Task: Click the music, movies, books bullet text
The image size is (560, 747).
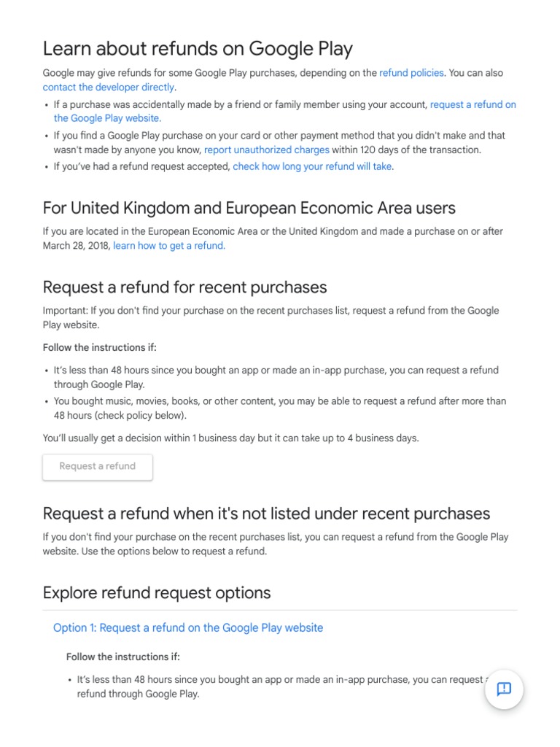Action: (279, 401)
